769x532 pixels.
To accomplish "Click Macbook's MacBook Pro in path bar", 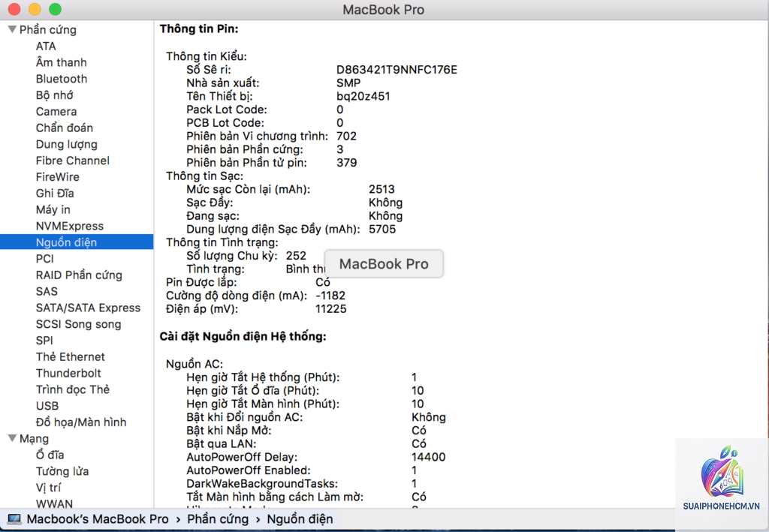I will [x=98, y=519].
